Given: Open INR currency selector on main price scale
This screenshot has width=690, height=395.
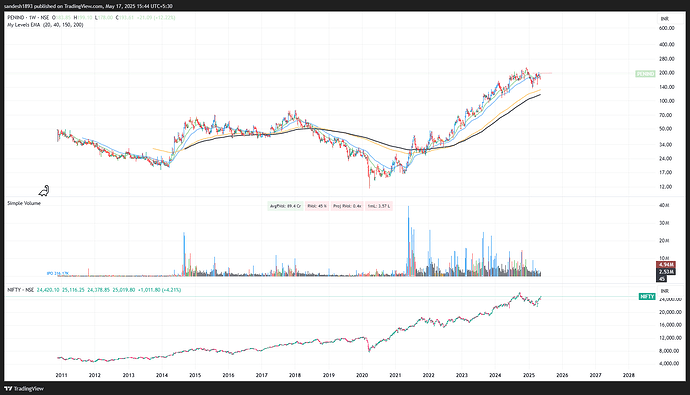Looking at the screenshot, I should tap(664, 19).
